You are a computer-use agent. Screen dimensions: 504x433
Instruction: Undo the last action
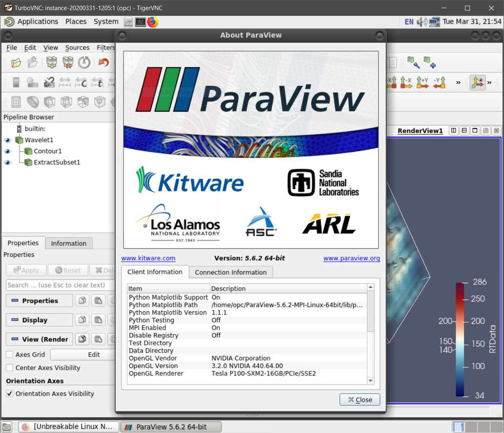(x=103, y=62)
